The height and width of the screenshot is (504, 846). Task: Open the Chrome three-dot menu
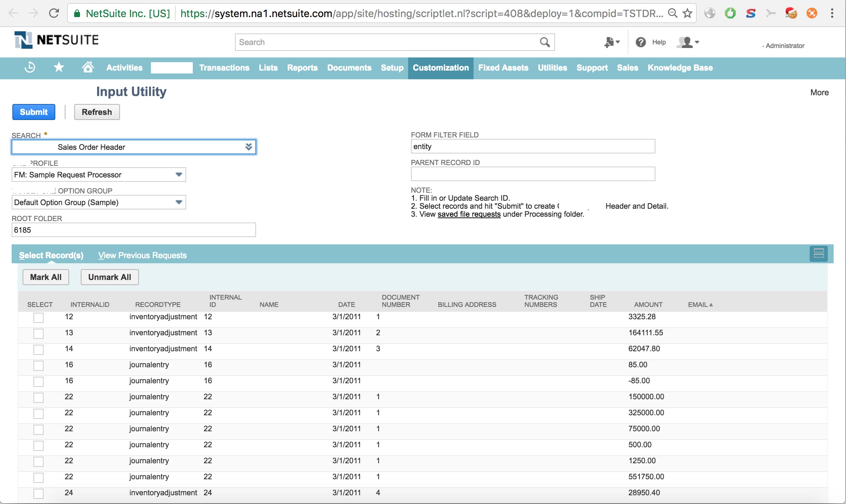click(832, 13)
